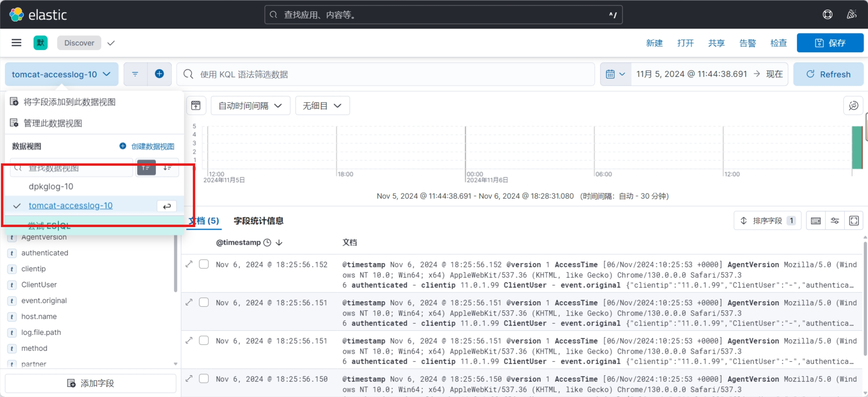
Task: Open keyboard shortcuts icon in grid toolbar
Action: pos(816,221)
